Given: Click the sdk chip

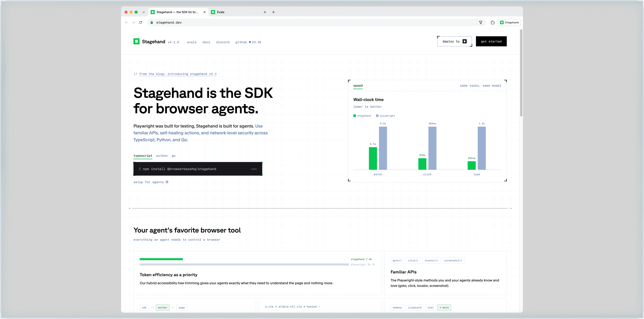Looking at the screenshot, I should point(144,307).
